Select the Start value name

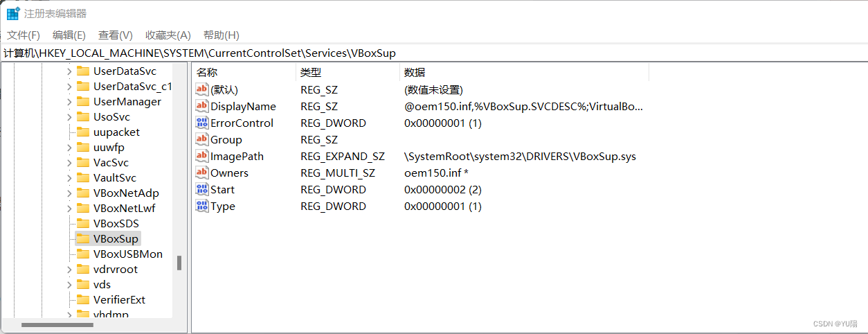click(222, 189)
